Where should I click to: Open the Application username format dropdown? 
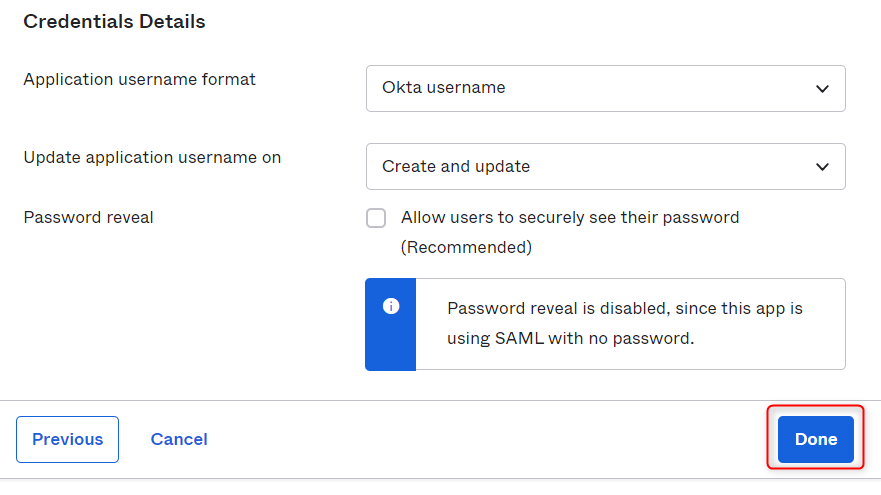(606, 88)
